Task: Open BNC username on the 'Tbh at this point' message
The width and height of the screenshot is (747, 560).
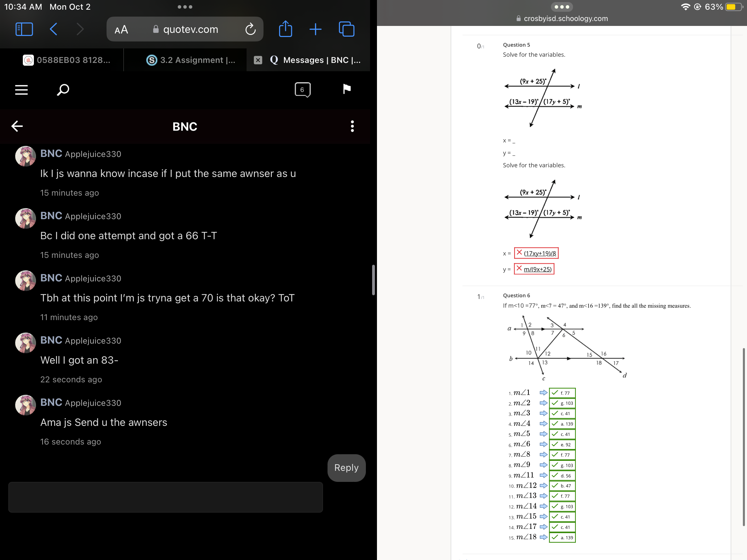Action: [51, 278]
